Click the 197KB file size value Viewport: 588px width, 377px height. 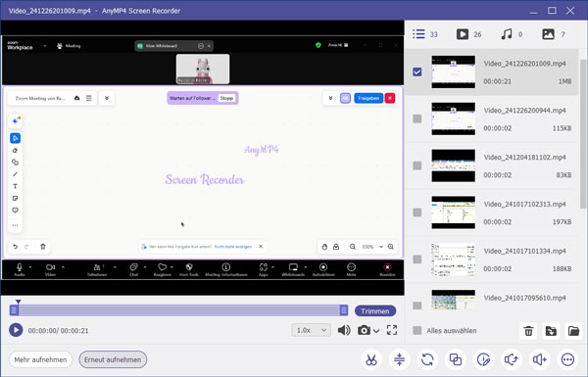pyautogui.click(x=562, y=222)
